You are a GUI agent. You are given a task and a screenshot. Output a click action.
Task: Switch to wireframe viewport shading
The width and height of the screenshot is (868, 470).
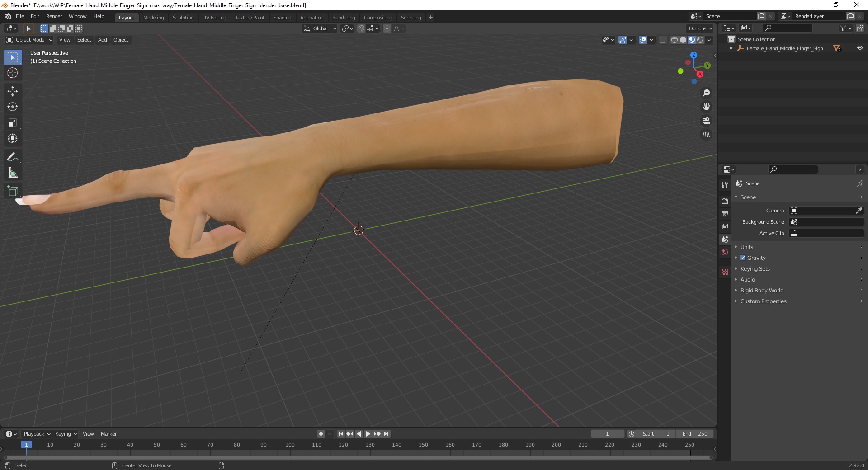click(x=675, y=40)
